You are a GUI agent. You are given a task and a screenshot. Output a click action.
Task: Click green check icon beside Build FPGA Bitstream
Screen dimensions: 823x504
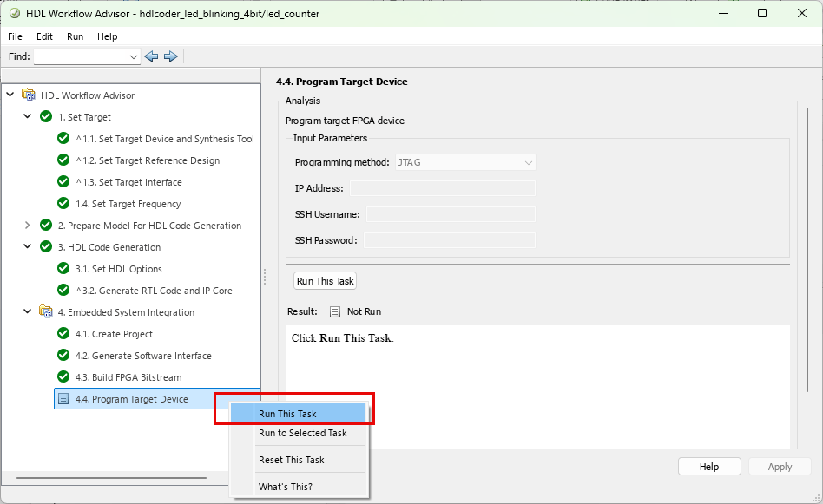click(63, 377)
